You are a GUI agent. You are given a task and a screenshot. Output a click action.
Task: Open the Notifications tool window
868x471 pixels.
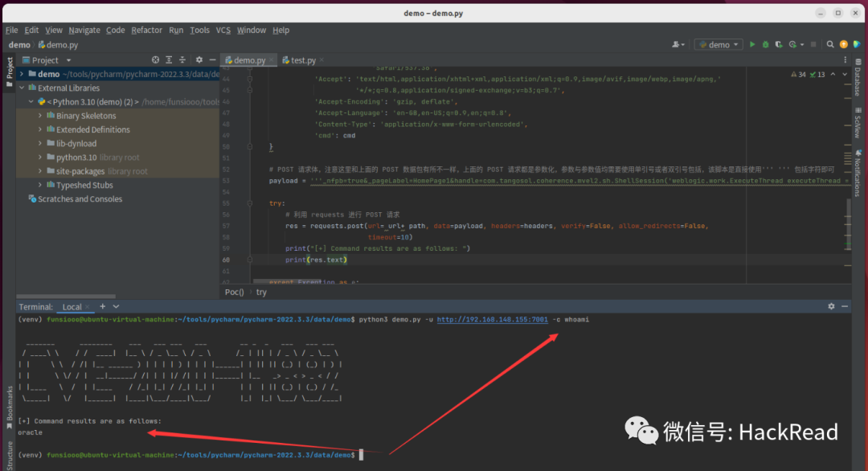point(858,173)
